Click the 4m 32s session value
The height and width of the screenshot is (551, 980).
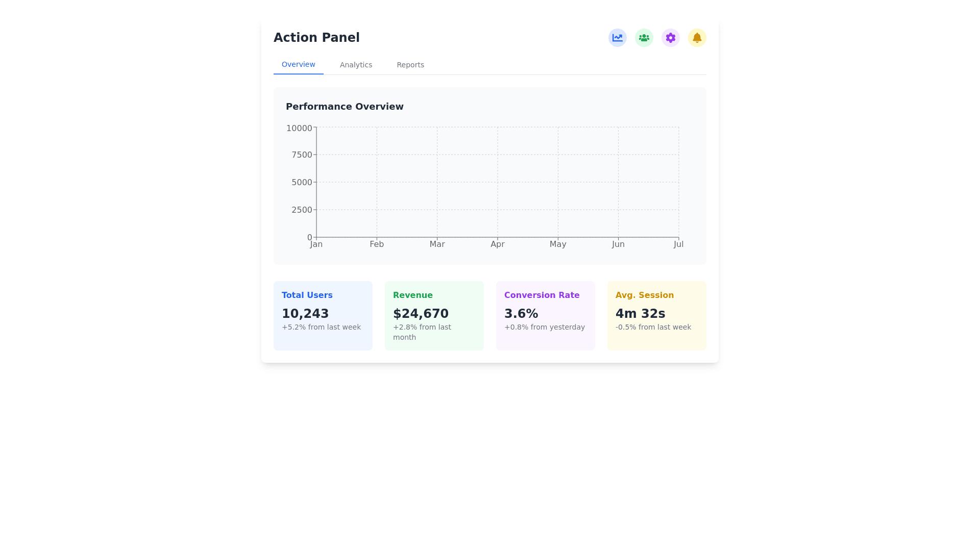[640, 313]
